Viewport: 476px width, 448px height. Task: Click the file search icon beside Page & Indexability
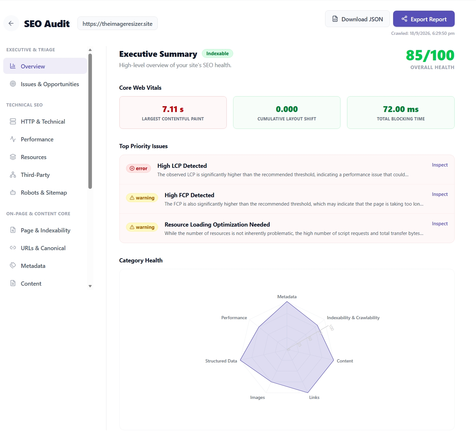(13, 230)
